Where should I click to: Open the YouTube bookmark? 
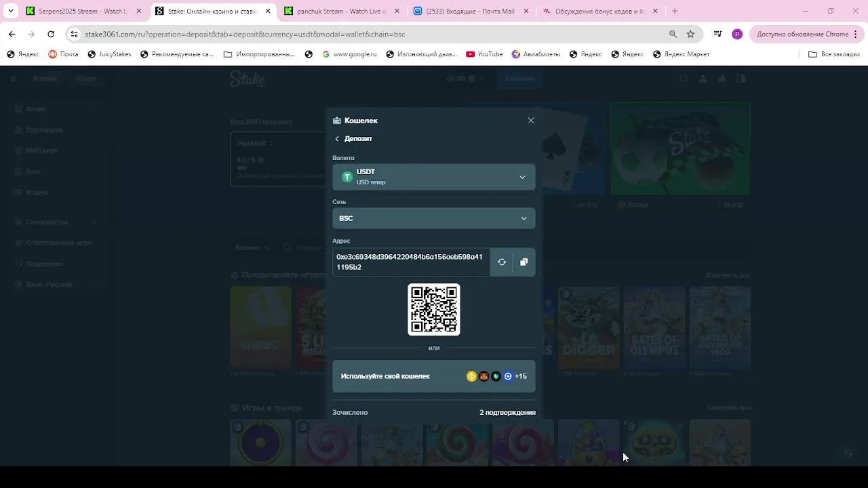484,54
